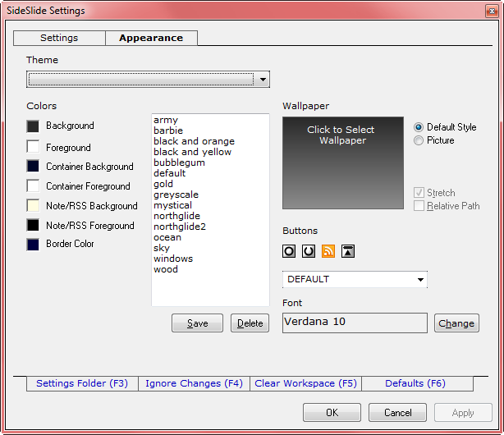The width and height of the screenshot is (504, 435).
Task: Click the Apply button
Action: point(463,413)
